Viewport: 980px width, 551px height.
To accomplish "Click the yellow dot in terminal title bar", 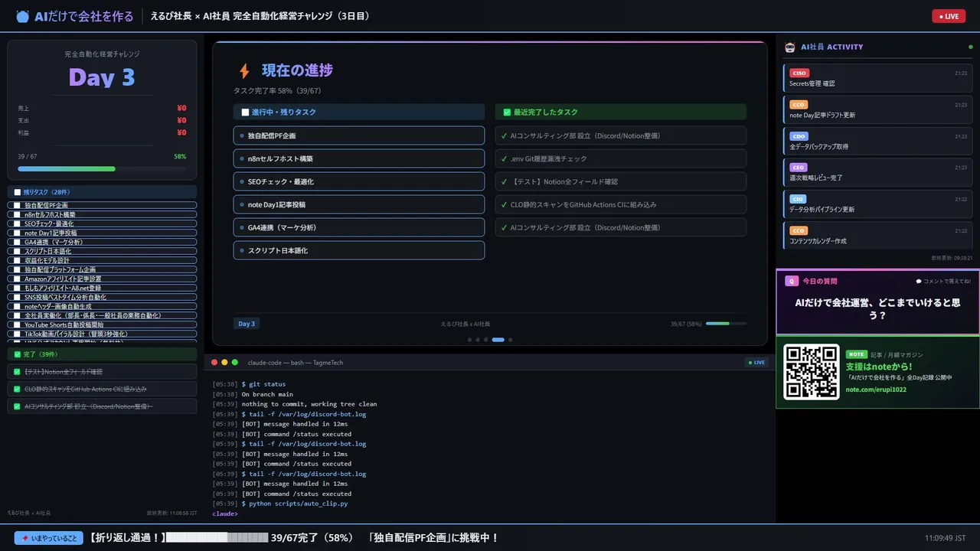I will pos(225,362).
